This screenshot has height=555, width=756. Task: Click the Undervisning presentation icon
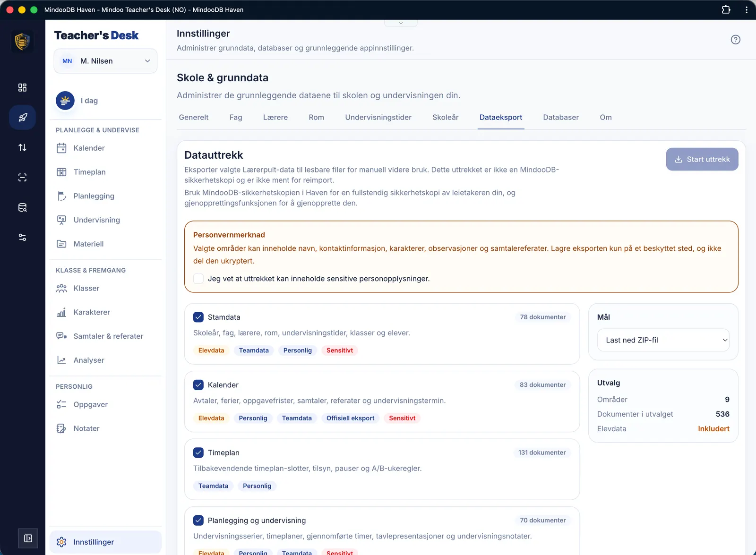tap(61, 220)
